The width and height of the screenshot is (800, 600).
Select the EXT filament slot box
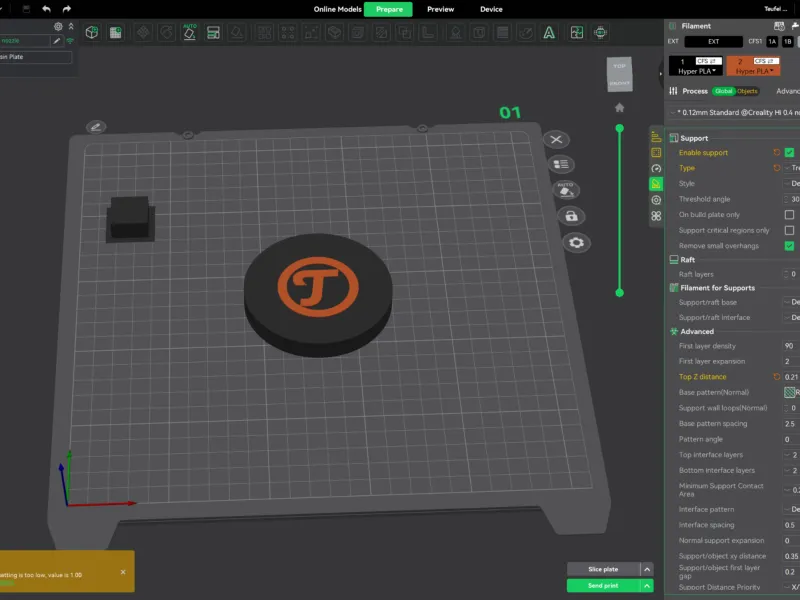713,42
